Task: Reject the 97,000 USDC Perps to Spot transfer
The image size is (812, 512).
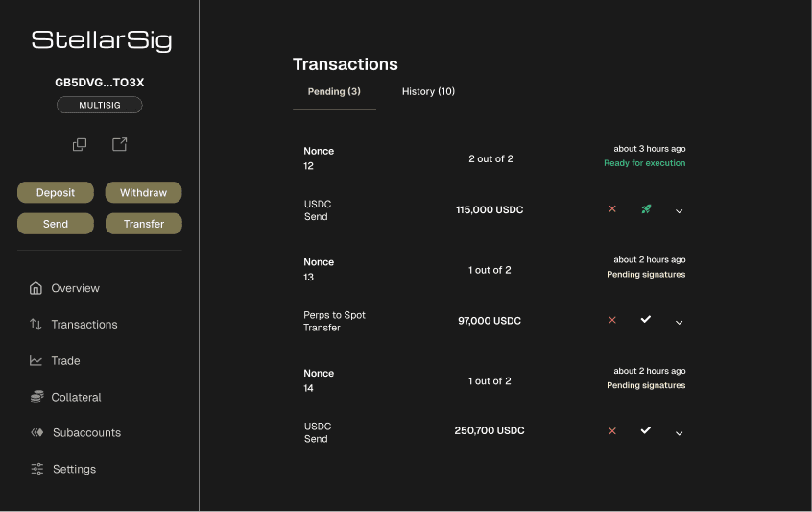Action: point(612,321)
